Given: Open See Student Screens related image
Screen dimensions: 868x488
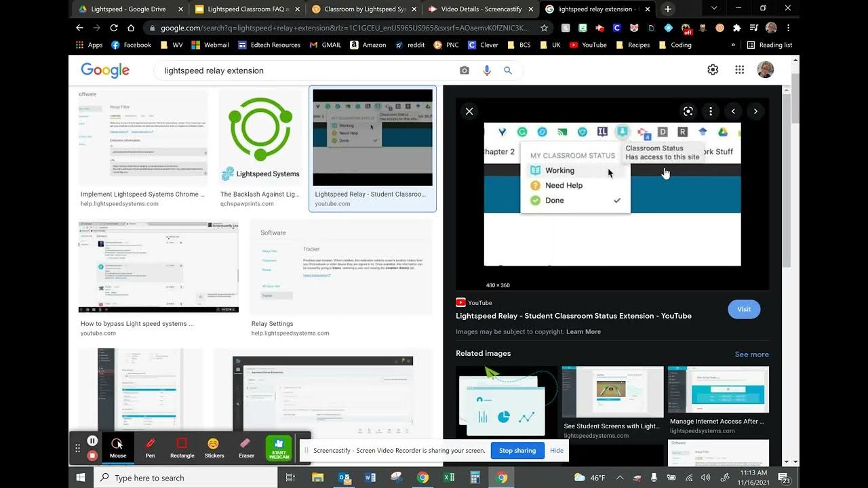Looking at the screenshot, I should click(x=612, y=392).
